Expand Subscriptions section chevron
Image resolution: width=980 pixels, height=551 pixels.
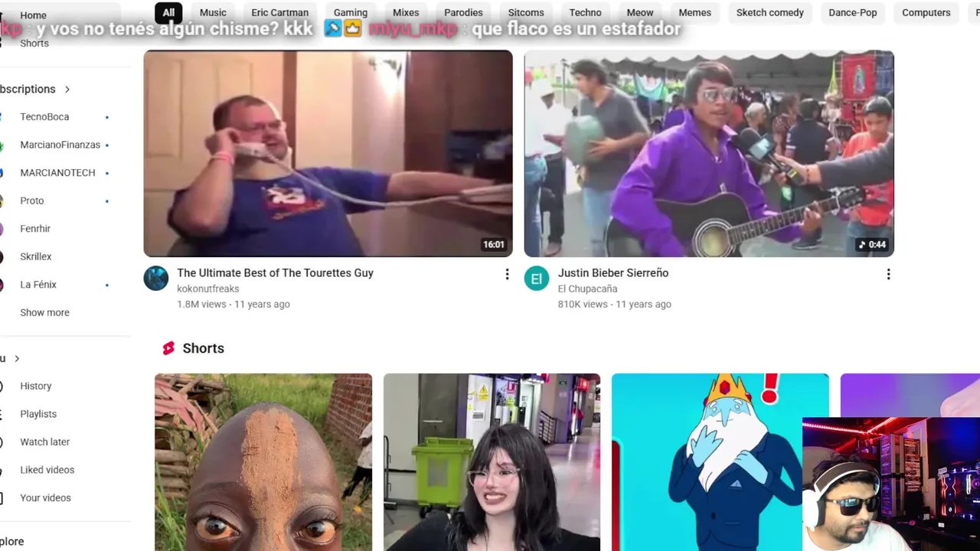[x=67, y=90]
